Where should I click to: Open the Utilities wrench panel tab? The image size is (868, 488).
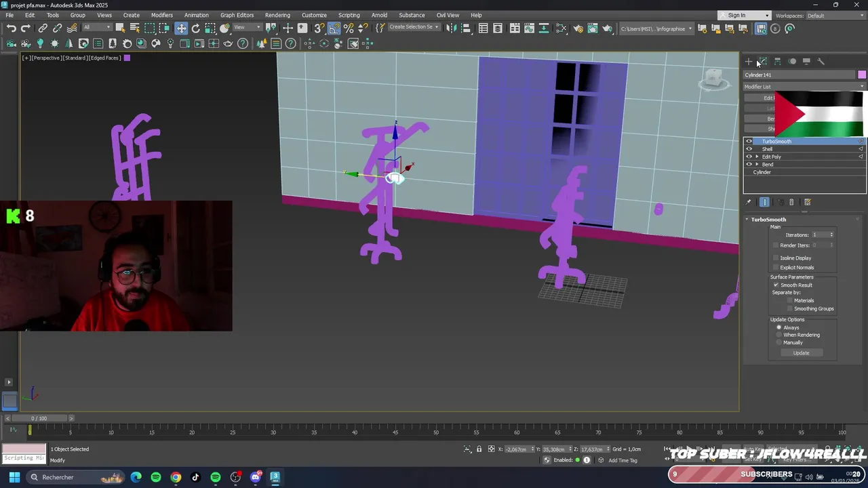coord(821,62)
